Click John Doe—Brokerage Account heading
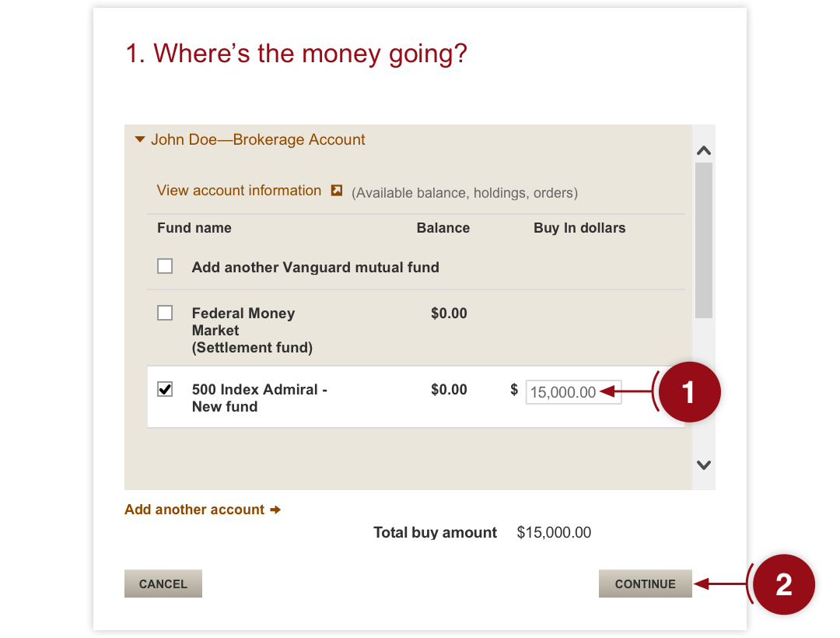The width and height of the screenshot is (840, 638). point(257,140)
